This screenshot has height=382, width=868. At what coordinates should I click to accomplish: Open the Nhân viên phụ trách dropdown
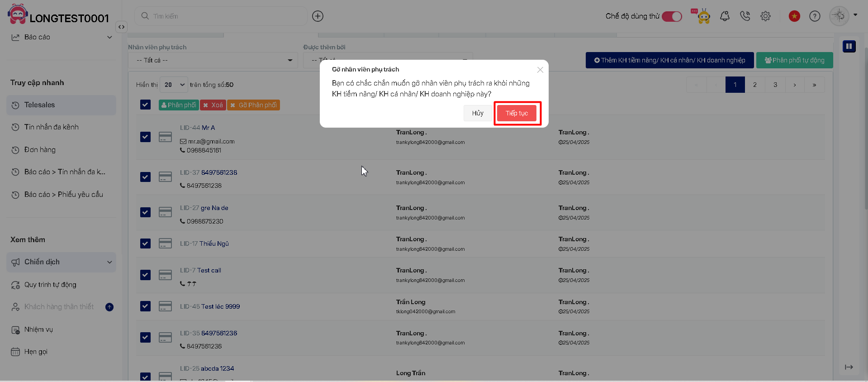coord(213,60)
